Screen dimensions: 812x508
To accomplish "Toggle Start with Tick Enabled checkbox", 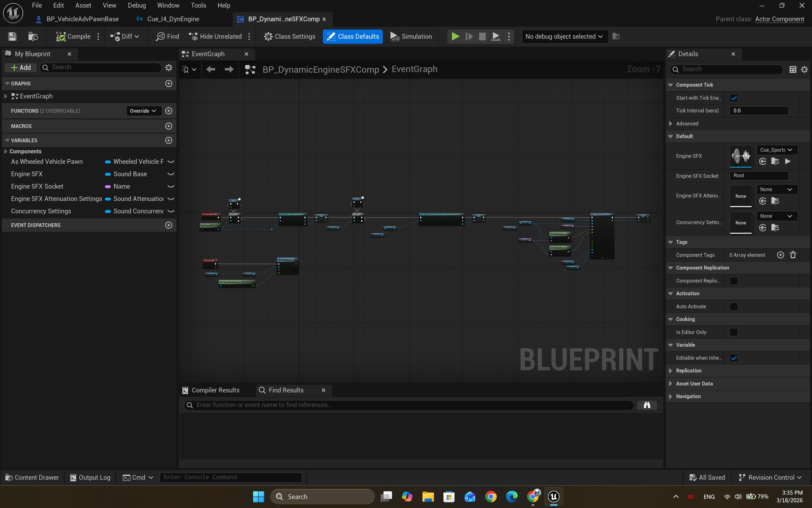I will tap(734, 98).
